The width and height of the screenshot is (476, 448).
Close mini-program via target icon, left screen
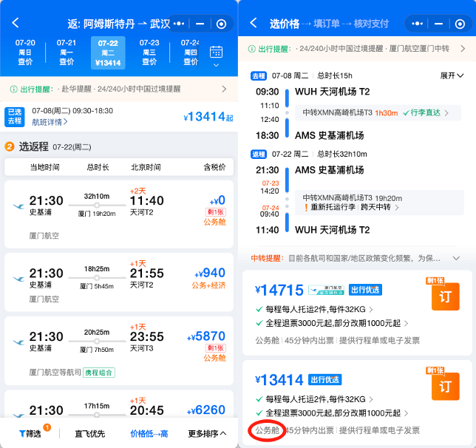[x=221, y=24]
